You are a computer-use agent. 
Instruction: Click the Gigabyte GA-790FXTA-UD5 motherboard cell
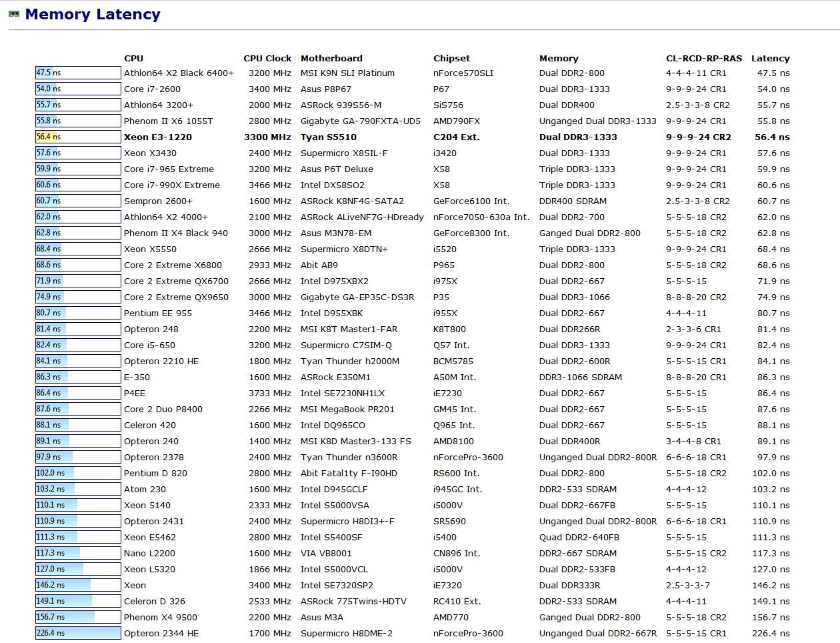361,121
